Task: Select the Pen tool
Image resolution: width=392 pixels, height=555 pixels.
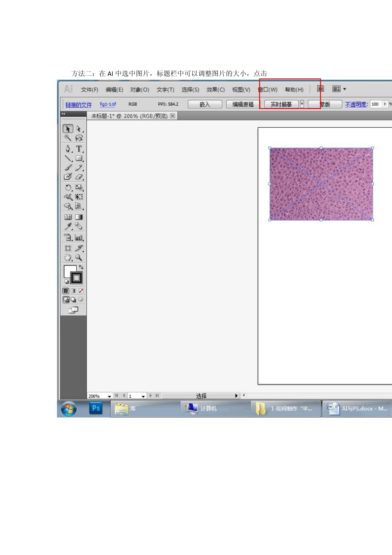Action: tap(68, 149)
